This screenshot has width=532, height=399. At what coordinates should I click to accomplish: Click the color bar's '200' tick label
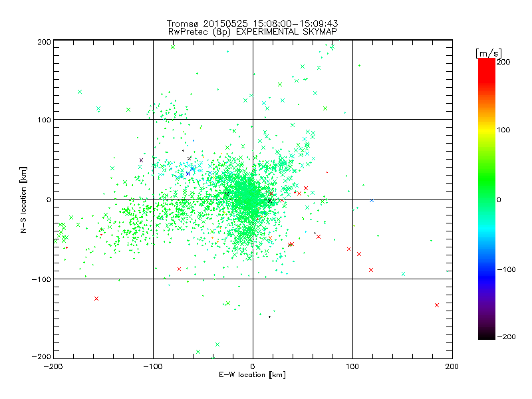point(503,62)
